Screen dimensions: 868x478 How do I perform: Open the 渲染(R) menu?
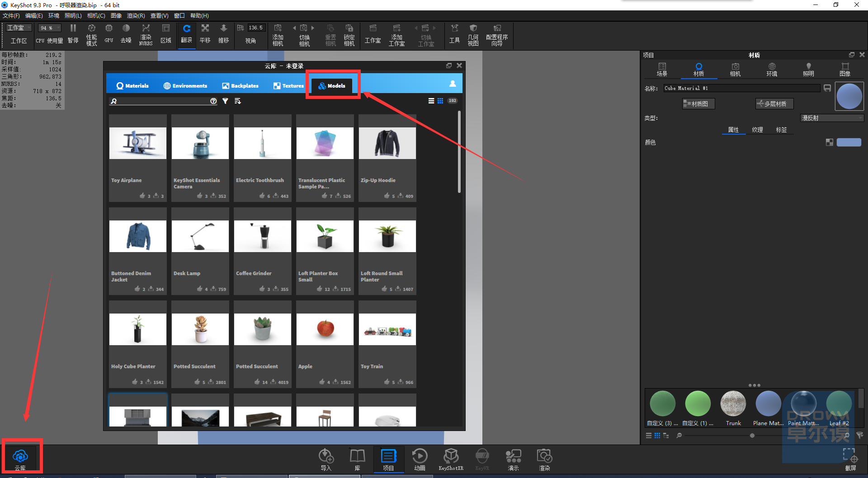pyautogui.click(x=136, y=16)
